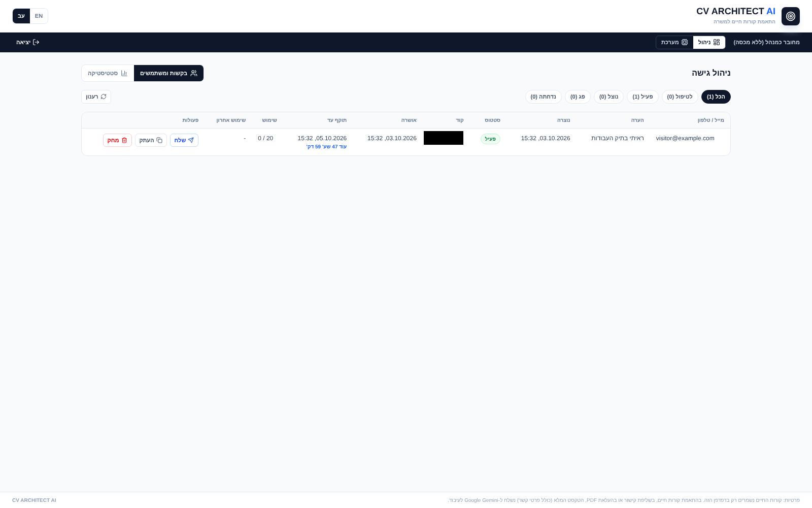Viewport: 812px width, 508px height.
Task: Click the visitor@example.com email entry
Action: 685,138
